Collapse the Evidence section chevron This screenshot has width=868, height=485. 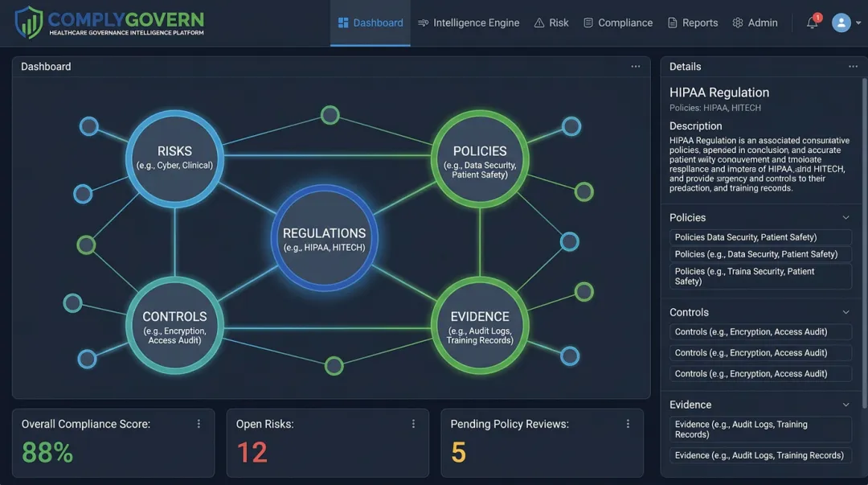pos(845,405)
